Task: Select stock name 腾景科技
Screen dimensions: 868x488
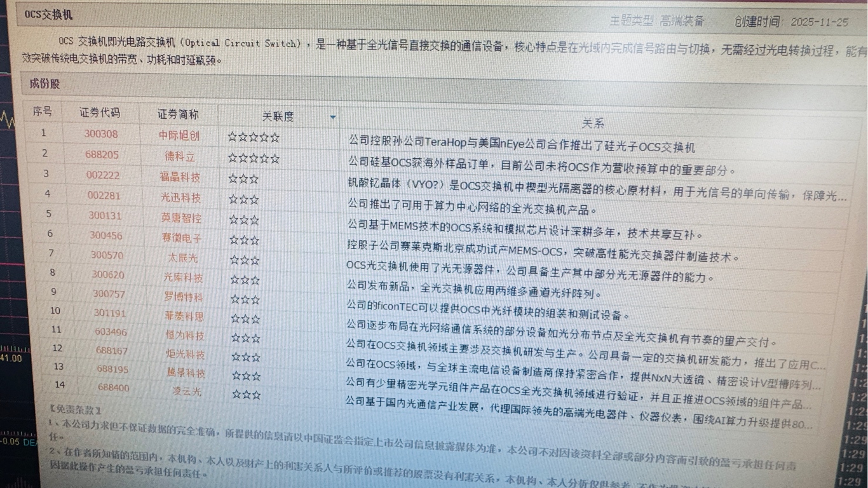Action: coord(186,373)
